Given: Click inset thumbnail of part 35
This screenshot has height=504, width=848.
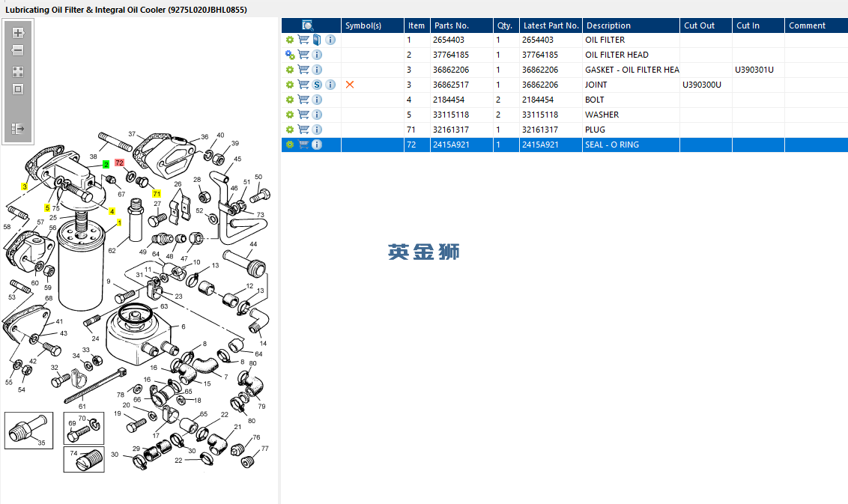Looking at the screenshot, I should click(x=28, y=431).
